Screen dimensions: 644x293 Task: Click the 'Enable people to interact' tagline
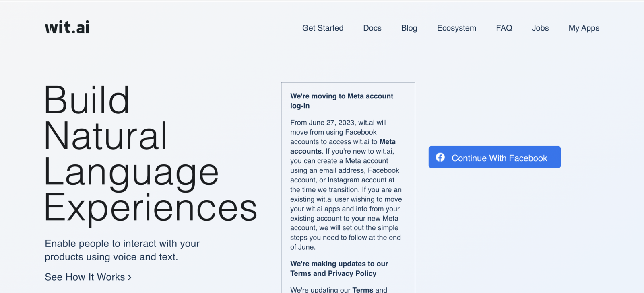click(122, 250)
